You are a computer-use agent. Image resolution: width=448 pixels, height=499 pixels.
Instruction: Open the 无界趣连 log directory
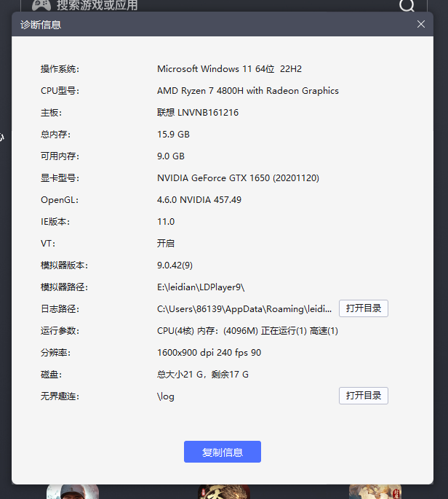(363, 396)
